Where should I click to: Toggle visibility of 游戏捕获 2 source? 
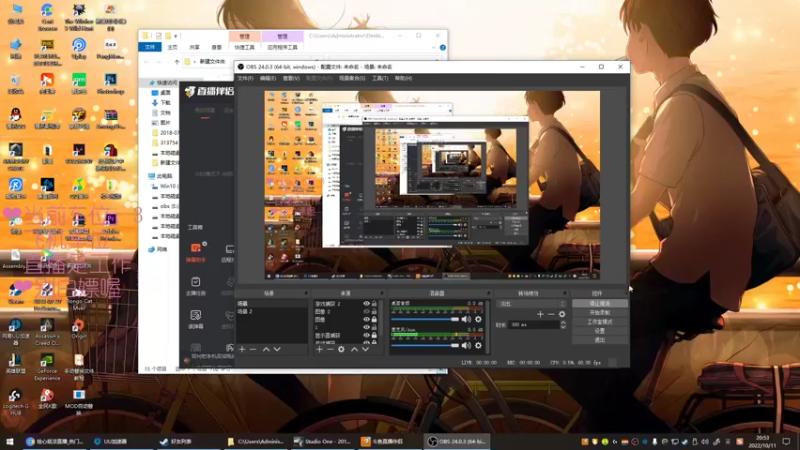(366, 304)
